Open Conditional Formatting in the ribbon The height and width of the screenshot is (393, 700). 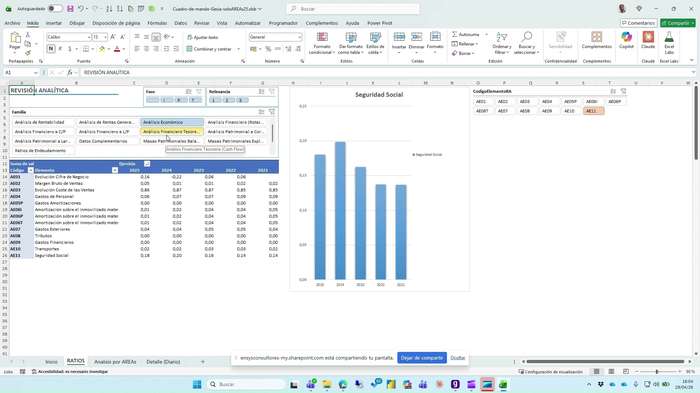click(322, 43)
